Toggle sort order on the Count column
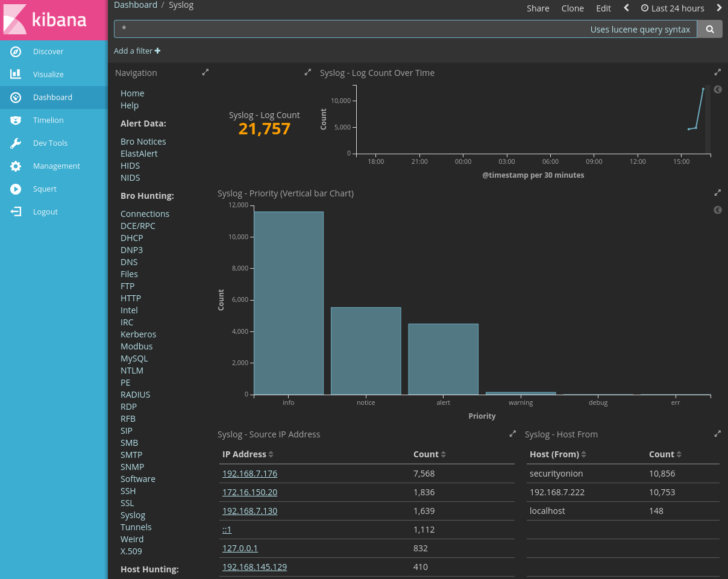 [x=444, y=454]
